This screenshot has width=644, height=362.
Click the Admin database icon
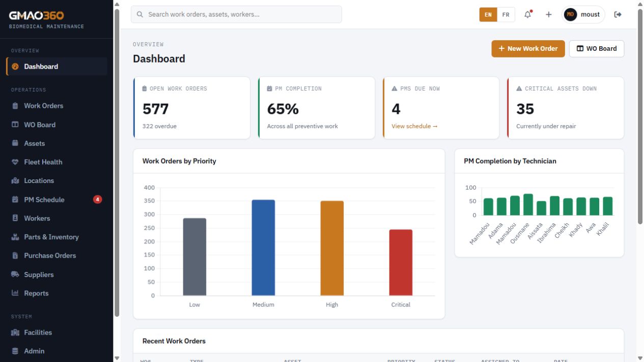pyautogui.click(x=15, y=351)
